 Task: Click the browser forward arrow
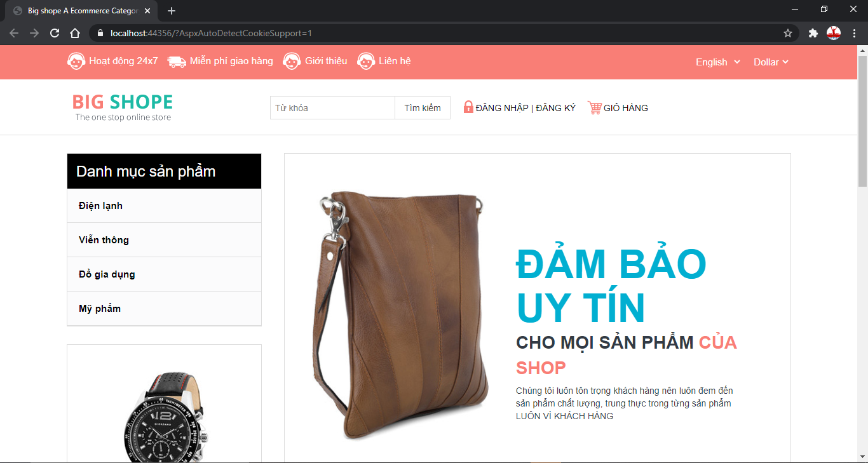pos(34,33)
